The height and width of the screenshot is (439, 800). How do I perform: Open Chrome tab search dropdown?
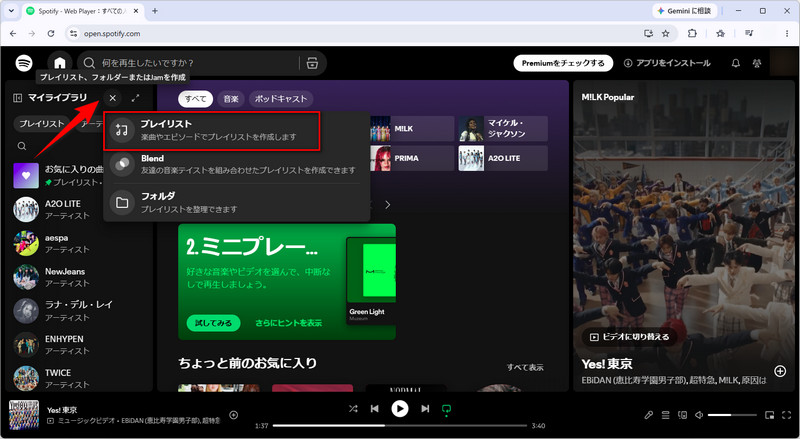coord(11,11)
